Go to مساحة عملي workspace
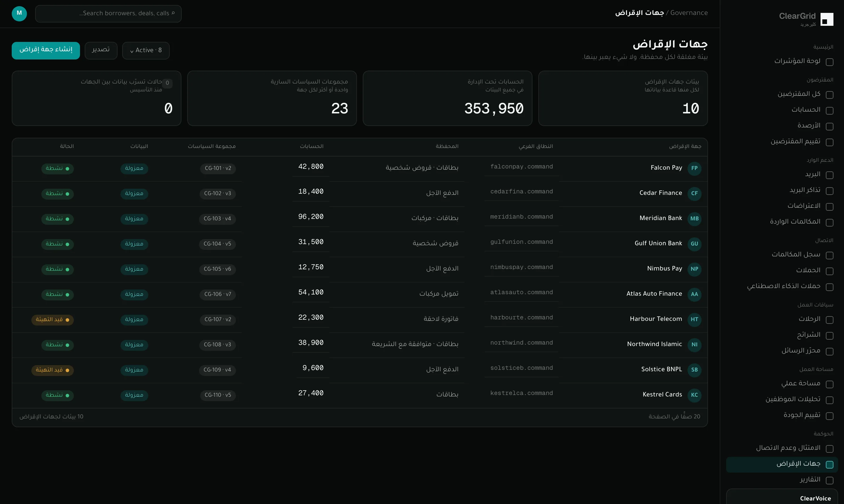Image resolution: width=844 pixels, height=504 pixels. [782, 384]
